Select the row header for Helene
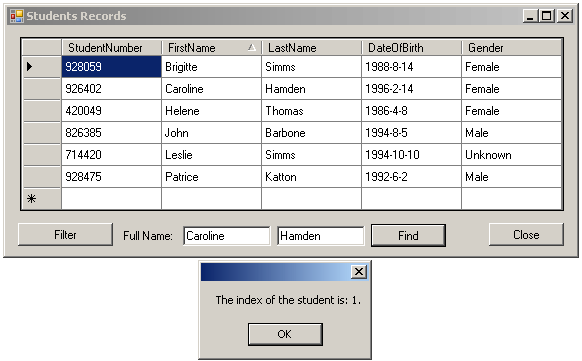The height and width of the screenshot is (361, 582). click(42, 111)
